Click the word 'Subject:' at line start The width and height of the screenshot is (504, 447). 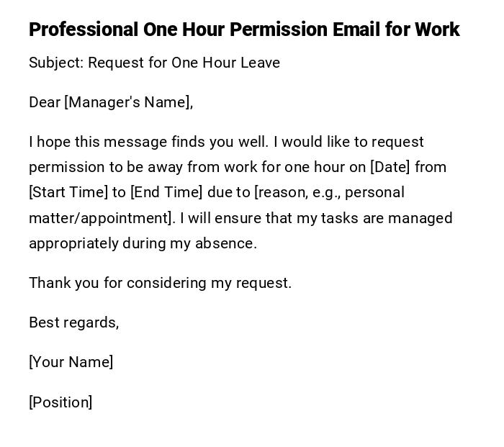(56, 63)
